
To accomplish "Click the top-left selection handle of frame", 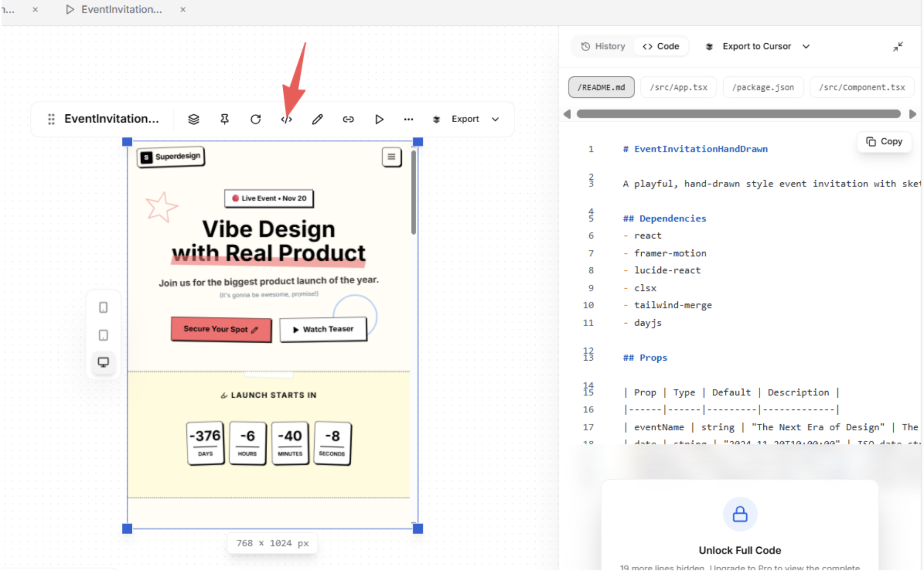I will tap(127, 142).
